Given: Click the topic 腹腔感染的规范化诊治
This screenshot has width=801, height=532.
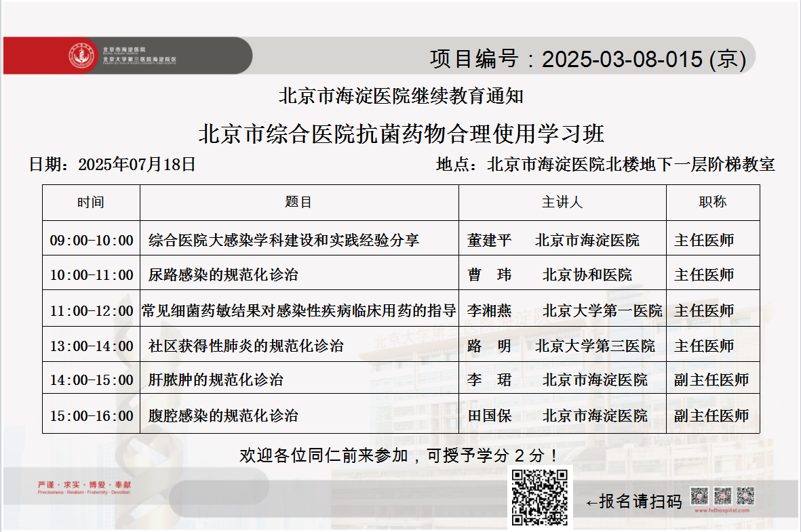Looking at the screenshot, I should [223, 416].
